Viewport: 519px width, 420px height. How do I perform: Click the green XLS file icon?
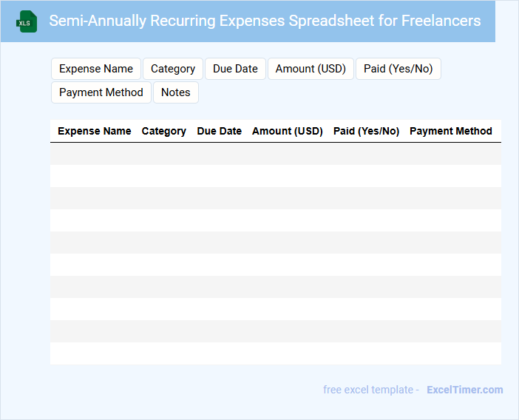pyautogui.click(x=27, y=21)
